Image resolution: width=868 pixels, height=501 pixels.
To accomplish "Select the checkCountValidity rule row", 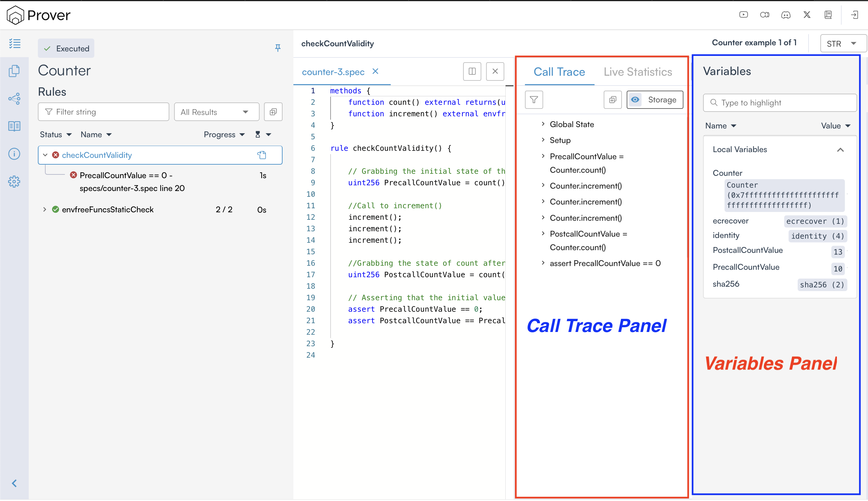I will click(x=97, y=155).
